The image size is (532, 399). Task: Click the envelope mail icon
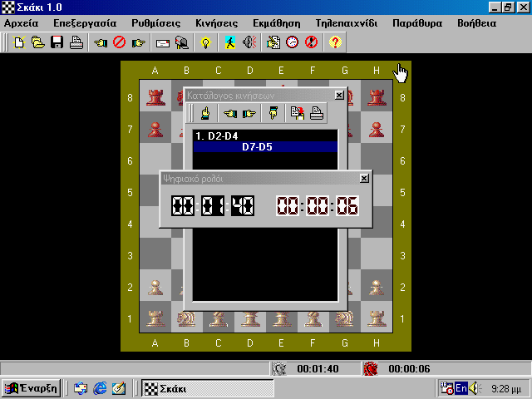click(x=163, y=42)
